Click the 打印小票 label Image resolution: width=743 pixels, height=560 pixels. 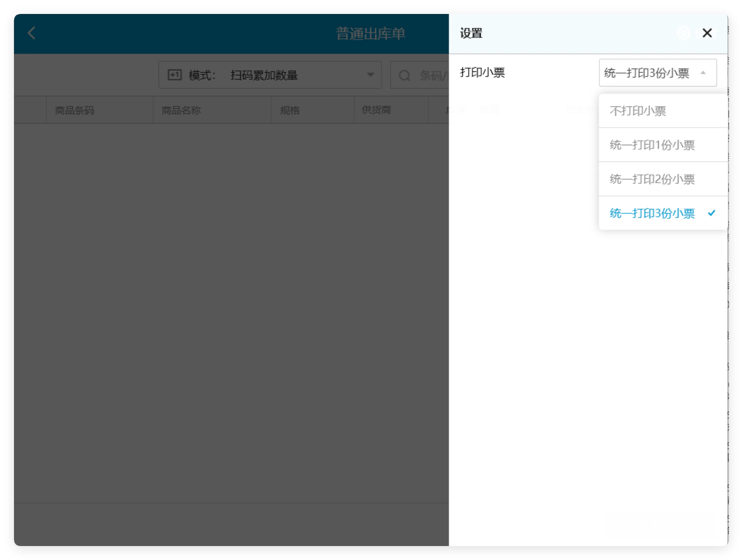[482, 73]
